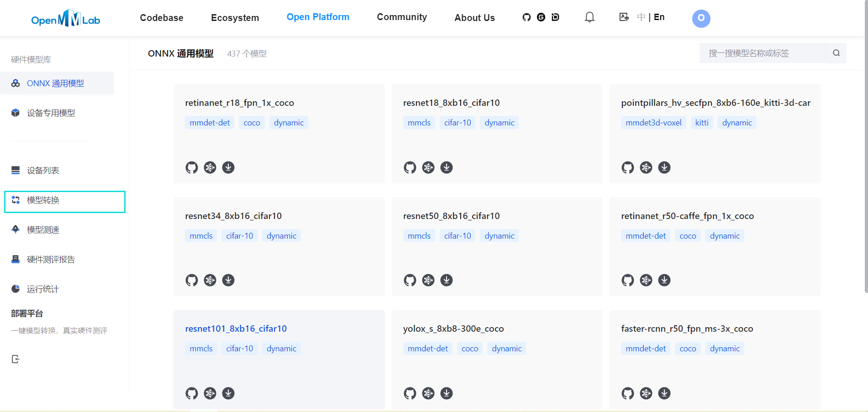The height and width of the screenshot is (412, 868).
Task: Open converter icon for resnet50_8xb16_cifar10
Action: point(428,280)
